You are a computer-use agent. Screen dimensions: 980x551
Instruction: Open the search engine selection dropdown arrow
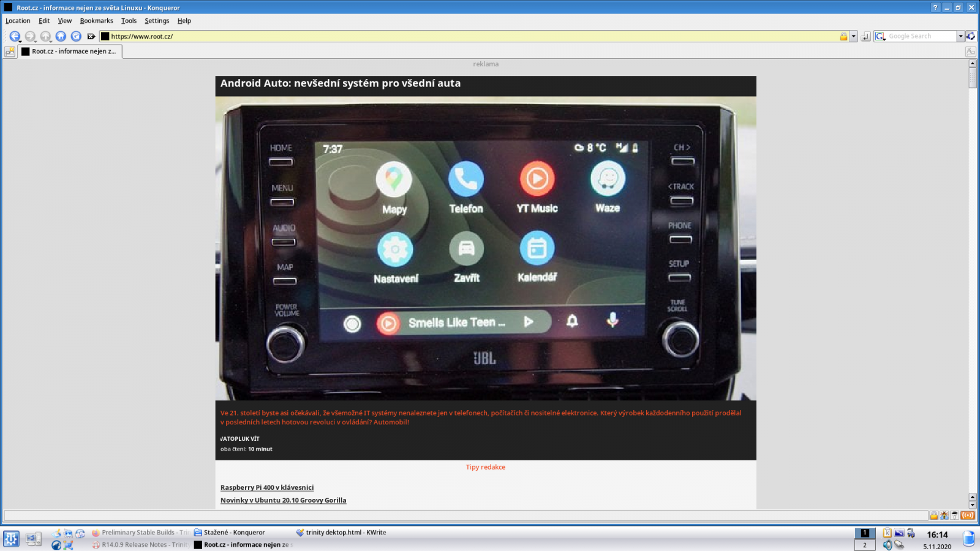pyautogui.click(x=960, y=36)
